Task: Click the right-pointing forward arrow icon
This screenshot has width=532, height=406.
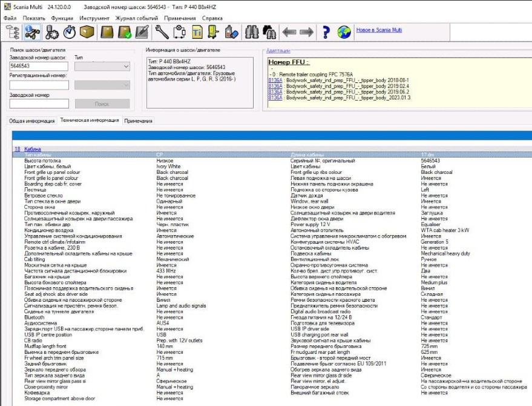Action: (x=307, y=32)
